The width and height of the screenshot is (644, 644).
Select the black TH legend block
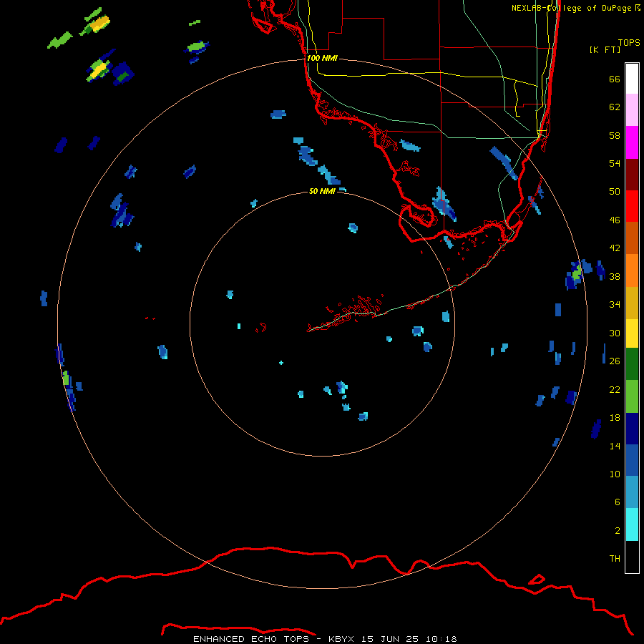point(632,557)
